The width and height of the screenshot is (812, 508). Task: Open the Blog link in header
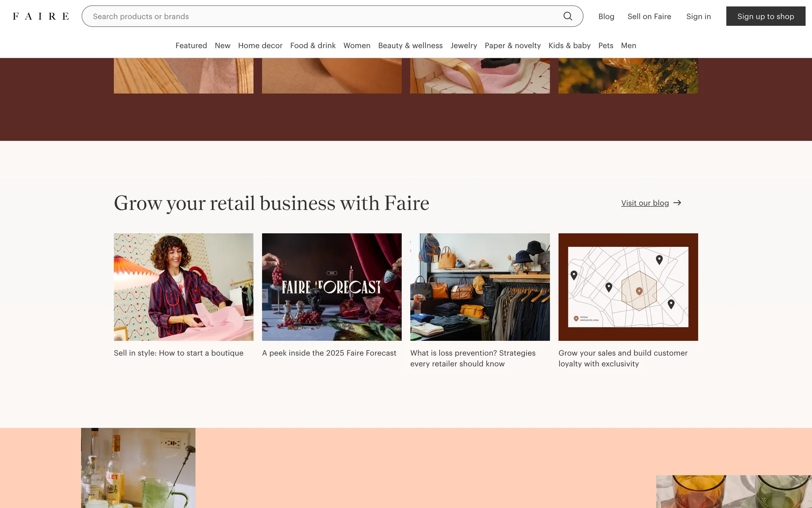coord(606,17)
